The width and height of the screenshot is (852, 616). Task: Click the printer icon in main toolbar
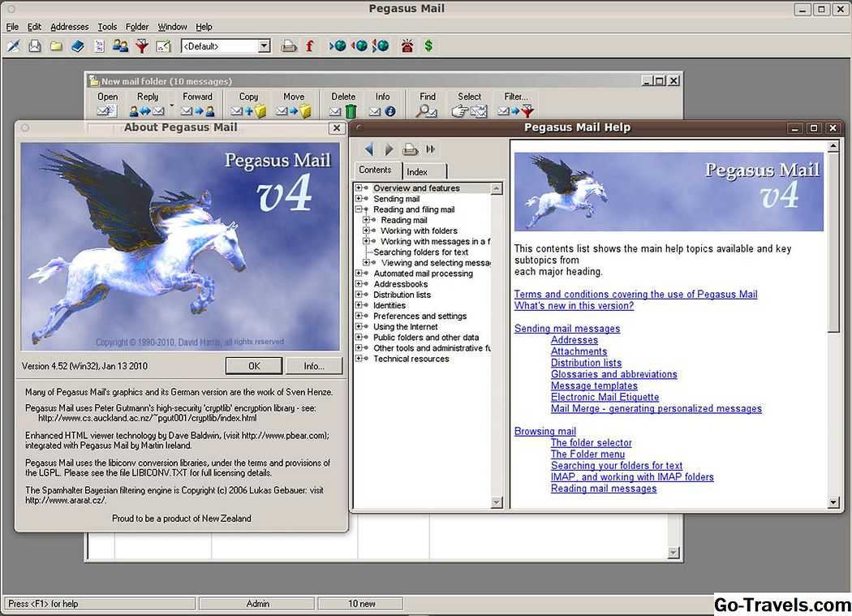coord(289,46)
